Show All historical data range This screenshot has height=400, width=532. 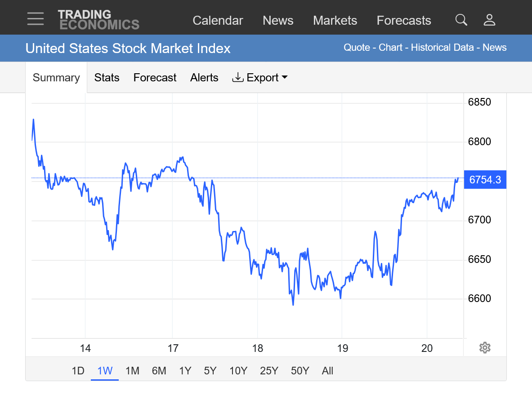tap(327, 371)
